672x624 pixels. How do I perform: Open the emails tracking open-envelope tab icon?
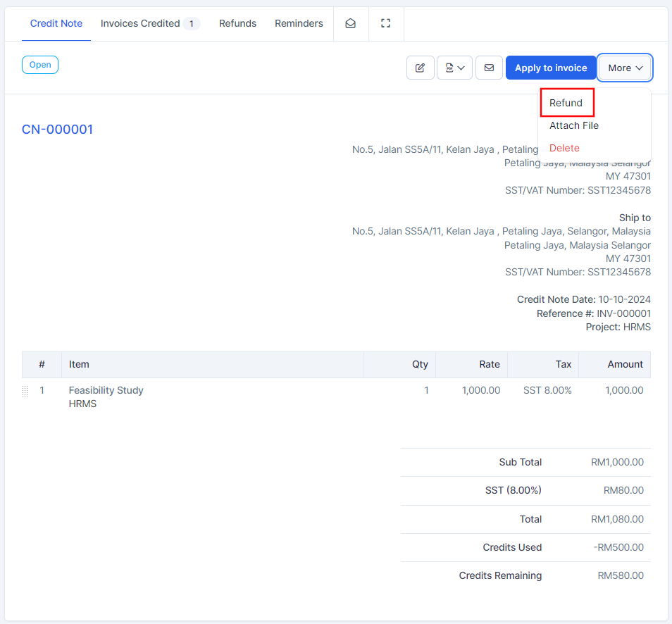[x=350, y=23]
